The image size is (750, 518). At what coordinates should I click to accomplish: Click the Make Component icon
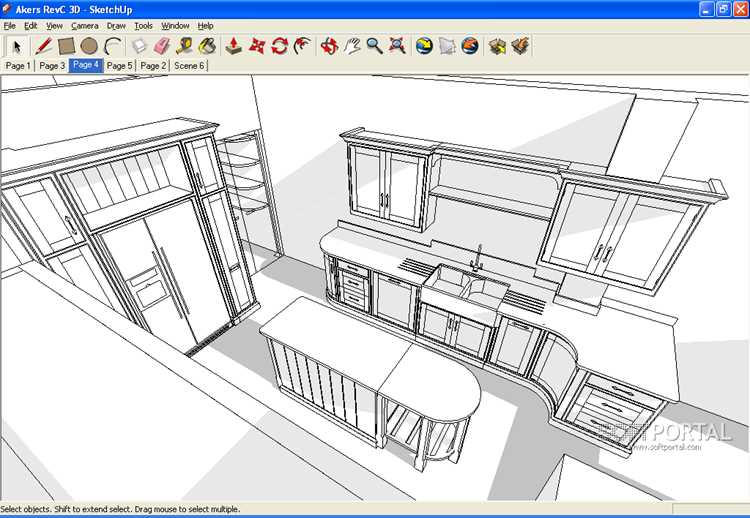[139, 46]
